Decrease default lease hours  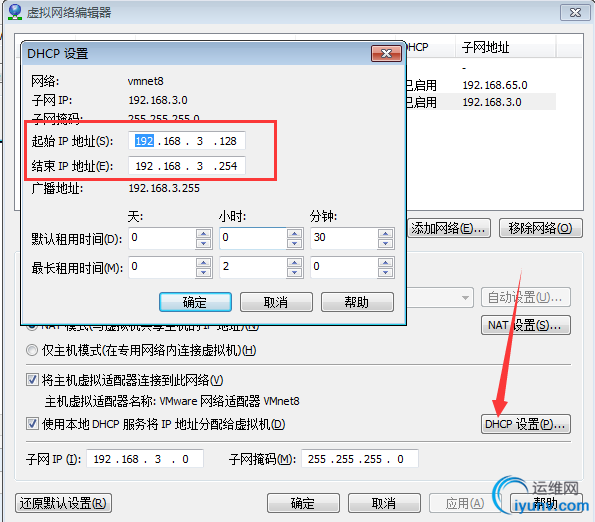[x=295, y=244]
